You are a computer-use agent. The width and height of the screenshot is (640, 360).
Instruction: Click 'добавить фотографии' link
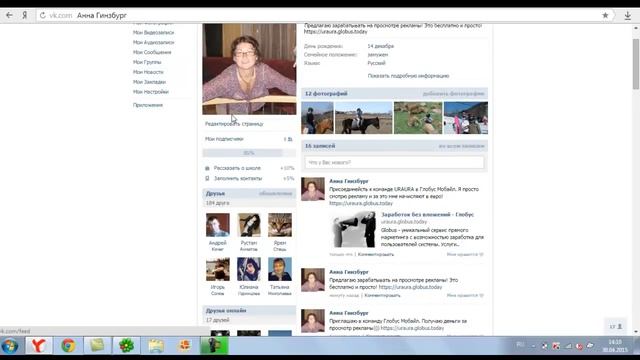click(x=453, y=94)
